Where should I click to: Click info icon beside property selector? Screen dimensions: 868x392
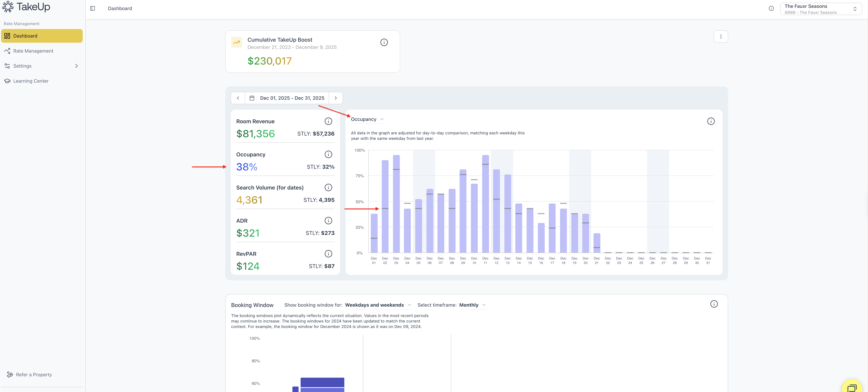[771, 8]
